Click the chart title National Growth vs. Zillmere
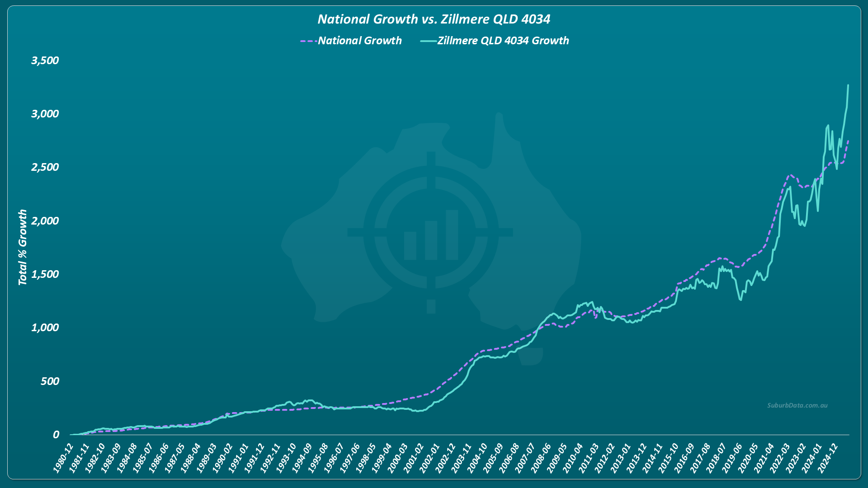The width and height of the screenshot is (868, 488). click(x=434, y=19)
